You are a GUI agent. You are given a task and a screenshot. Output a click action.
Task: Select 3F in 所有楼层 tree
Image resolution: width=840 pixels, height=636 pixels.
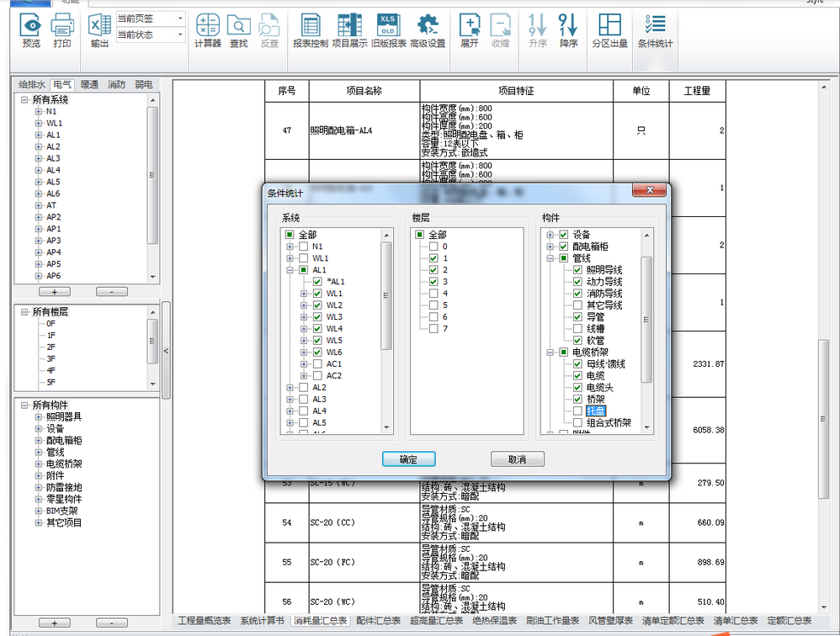51,358
